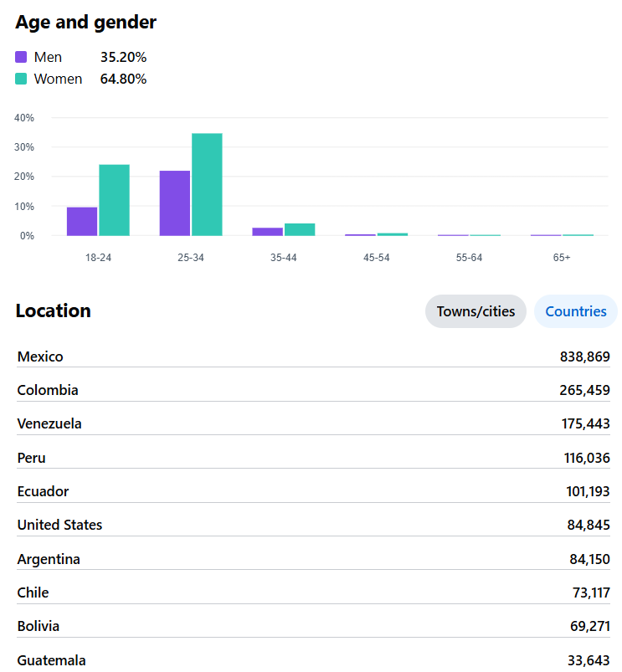Click the Peru country entry
622x672 pixels.
tap(32, 458)
